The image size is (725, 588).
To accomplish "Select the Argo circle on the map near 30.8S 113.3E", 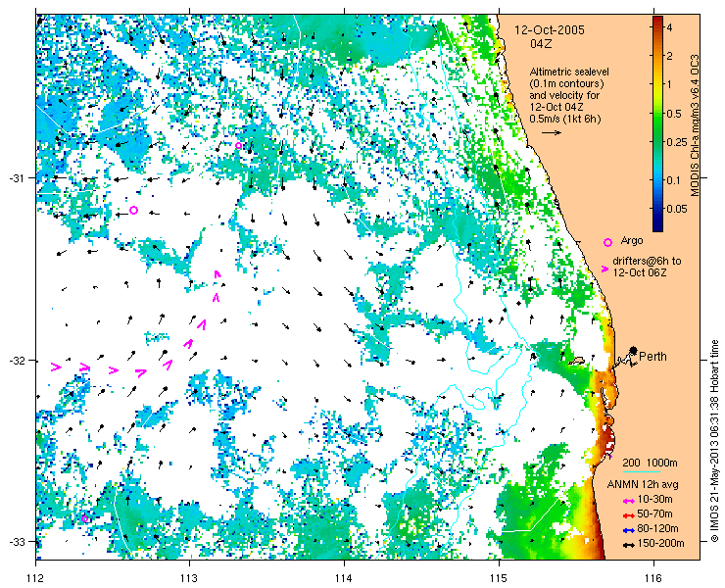I will tap(239, 145).
